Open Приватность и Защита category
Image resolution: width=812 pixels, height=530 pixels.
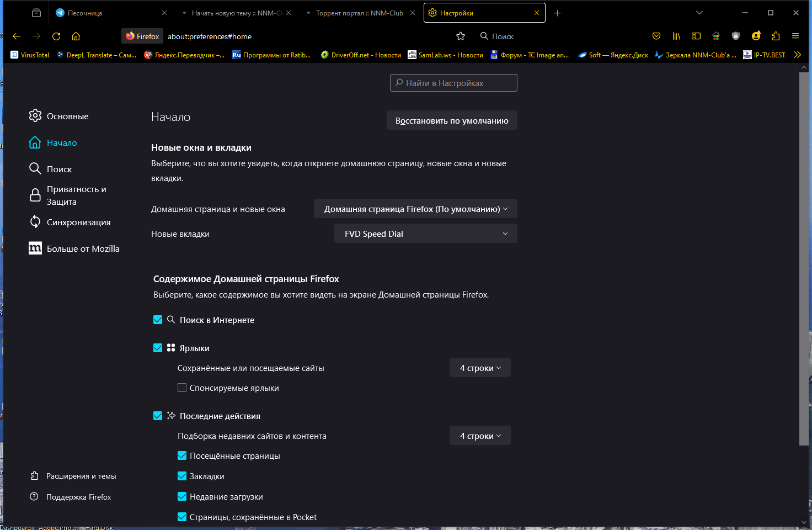click(67, 195)
